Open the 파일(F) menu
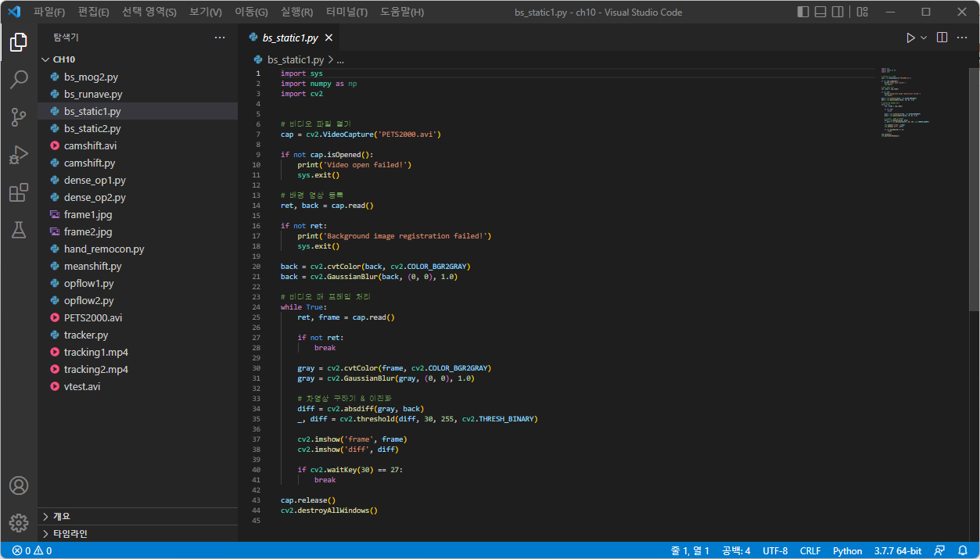980x559 pixels. pos(49,13)
